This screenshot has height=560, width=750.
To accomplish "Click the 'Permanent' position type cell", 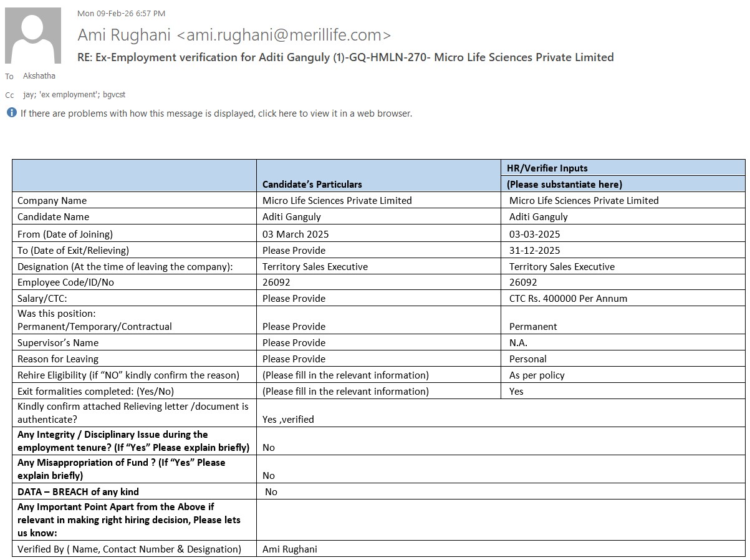I will [x=533, y=326].
